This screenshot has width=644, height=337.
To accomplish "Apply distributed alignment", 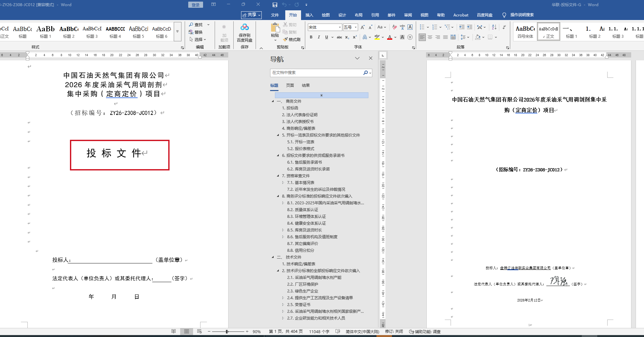I will point(453,37).
